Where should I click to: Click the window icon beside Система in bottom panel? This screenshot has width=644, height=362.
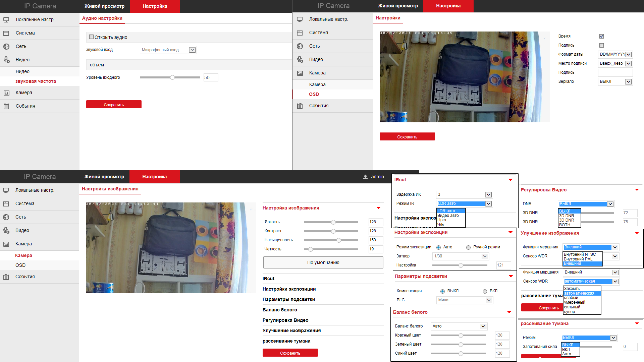pos(6,204)
